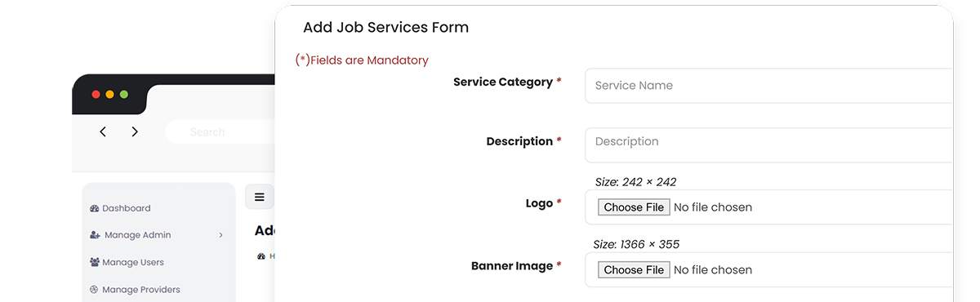Click the browser forward arrow
This screenshot has width=980, height=302.
tap(135, 131)
